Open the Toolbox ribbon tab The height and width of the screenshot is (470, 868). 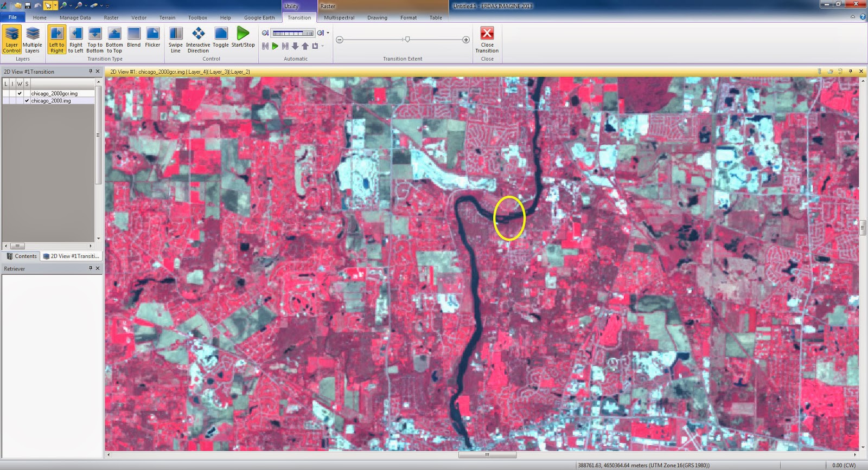[197, 17]
